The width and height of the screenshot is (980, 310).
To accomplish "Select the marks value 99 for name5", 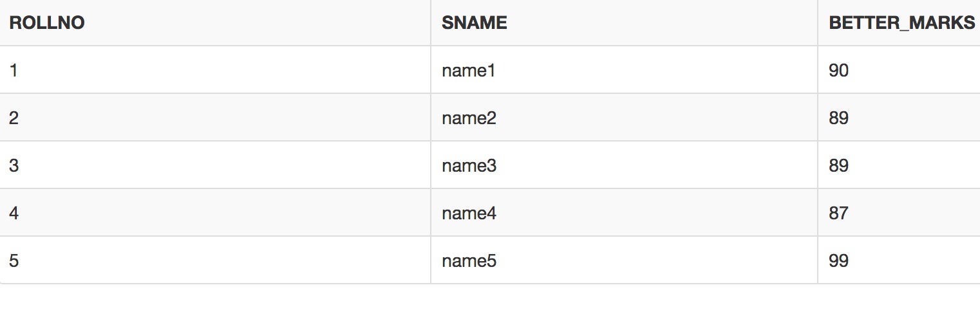I will [899, 260].
